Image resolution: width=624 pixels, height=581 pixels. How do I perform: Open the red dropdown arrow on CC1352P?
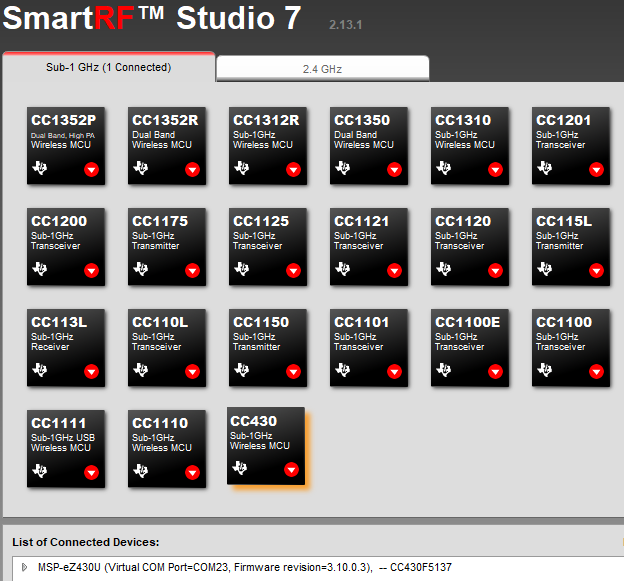pyautogui.click(x=92, y=170)
